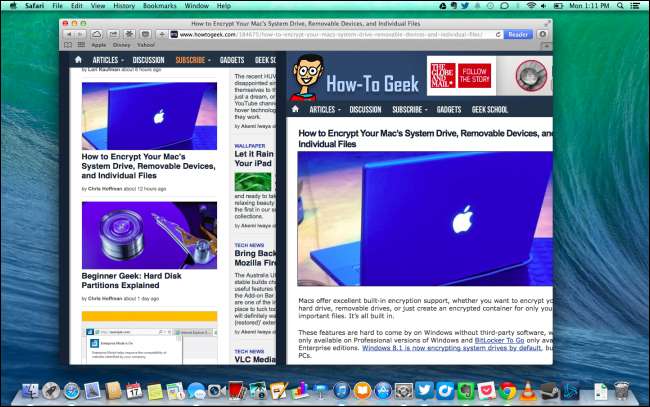Open Twitter bird icon in the Dock
The image size is (650, 407).
pyautogui.click(x=424, y=391)
